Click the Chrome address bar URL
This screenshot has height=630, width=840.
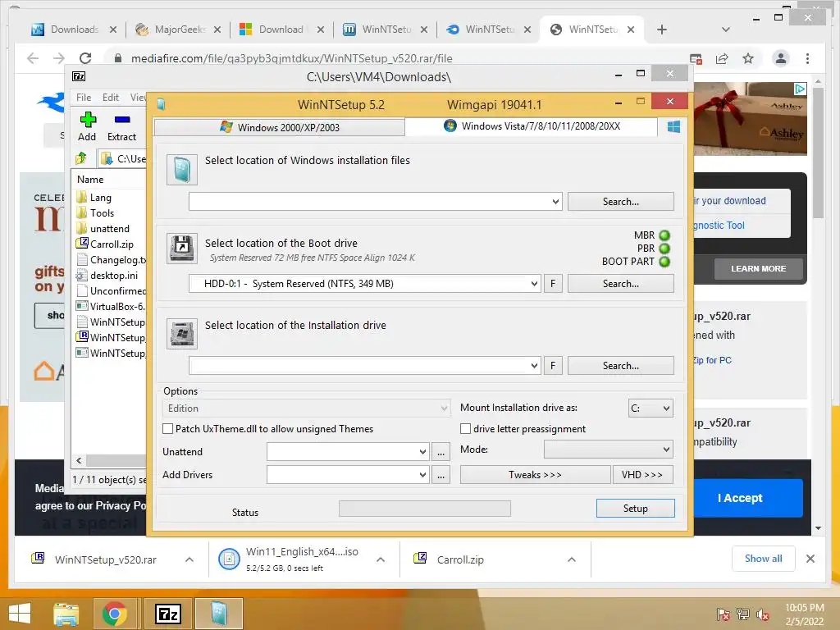tap(292, 58)
